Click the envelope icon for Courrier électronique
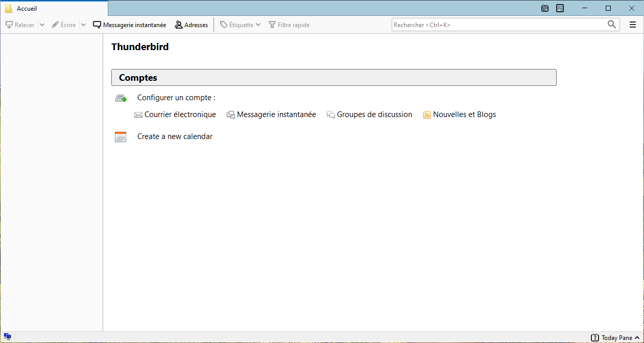This screenshot has width=644, height=343. tap(138, 115)
